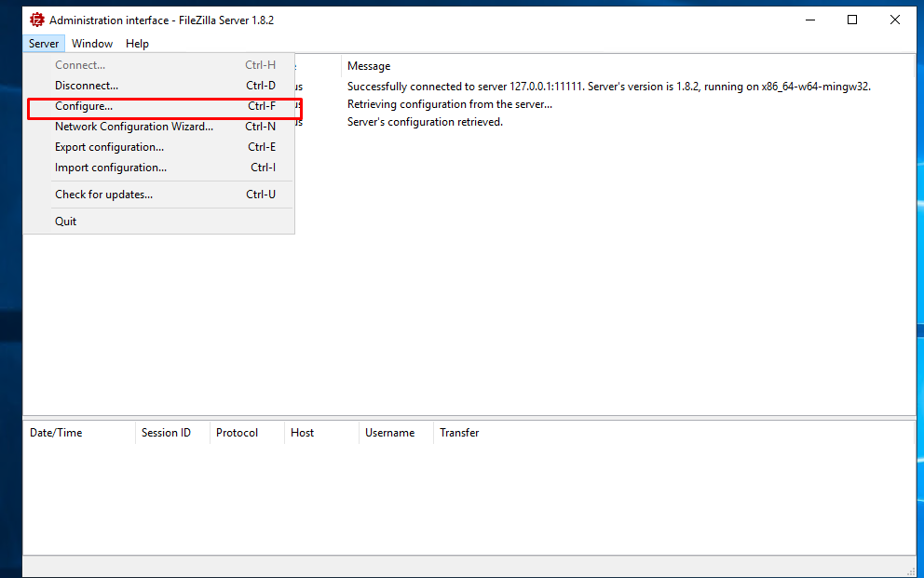Click the Protocol column header
This screenshot has height=578, width=924.
coord(247,433)
